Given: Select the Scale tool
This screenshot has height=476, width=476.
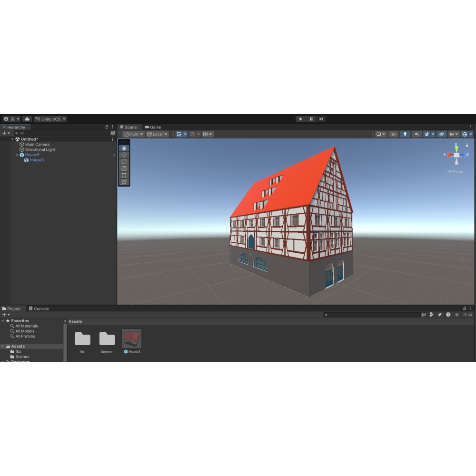Looking at the screenshot, I should click(124, 169).
